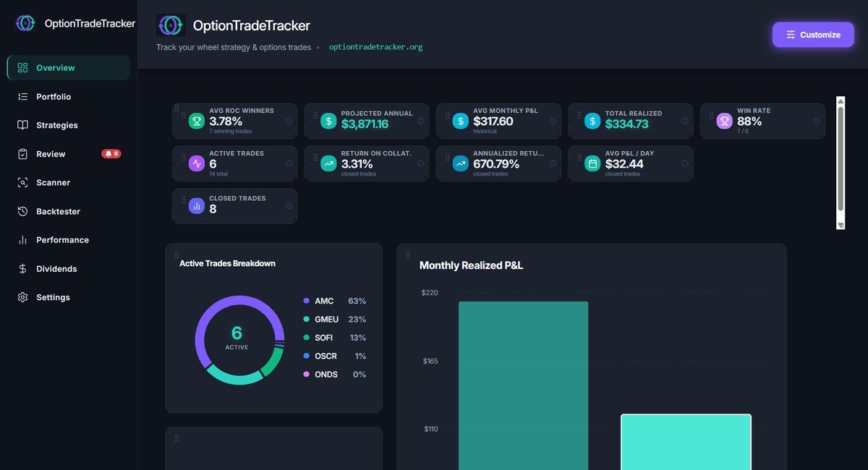Click the Closed Trades card drag handle
868x470 pixels.
184,200
